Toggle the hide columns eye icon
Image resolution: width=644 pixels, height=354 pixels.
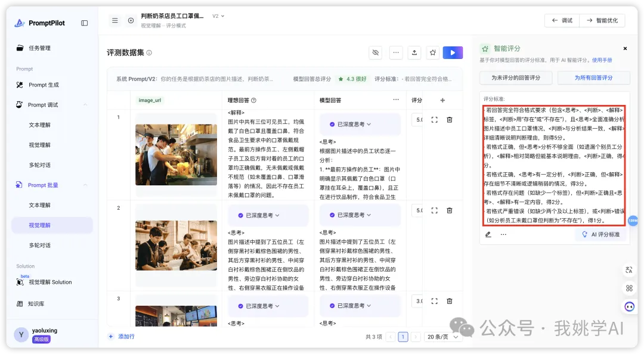(x=375, y=52)
